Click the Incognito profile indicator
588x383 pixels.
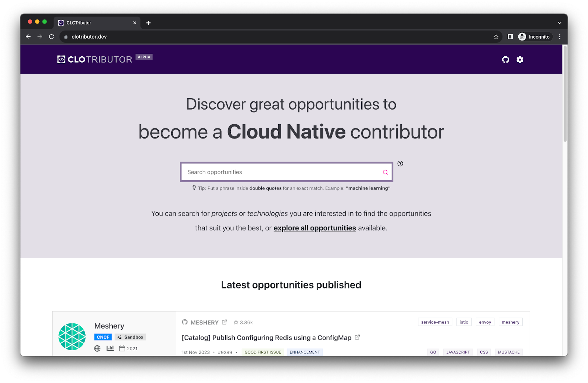[534, 36]
